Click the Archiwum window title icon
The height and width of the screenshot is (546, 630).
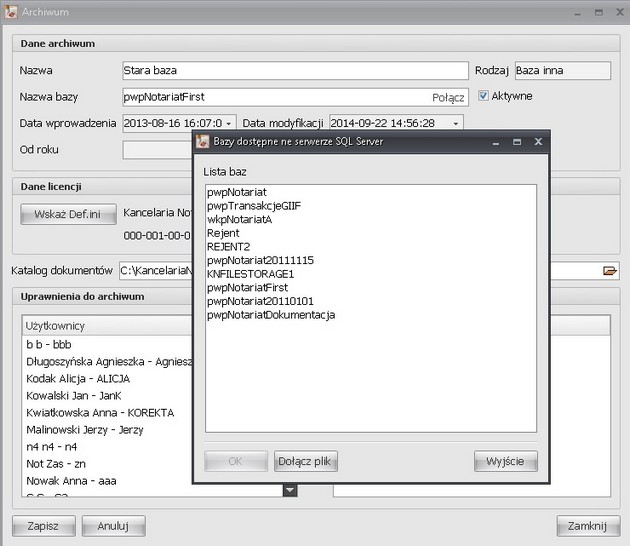point(11,13)
